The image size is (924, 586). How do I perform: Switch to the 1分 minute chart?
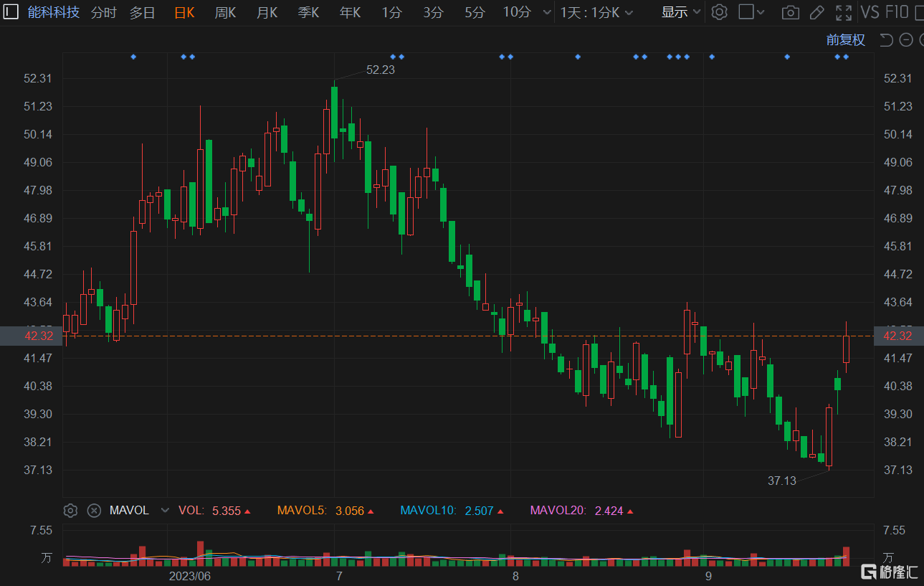click(392, 12)
